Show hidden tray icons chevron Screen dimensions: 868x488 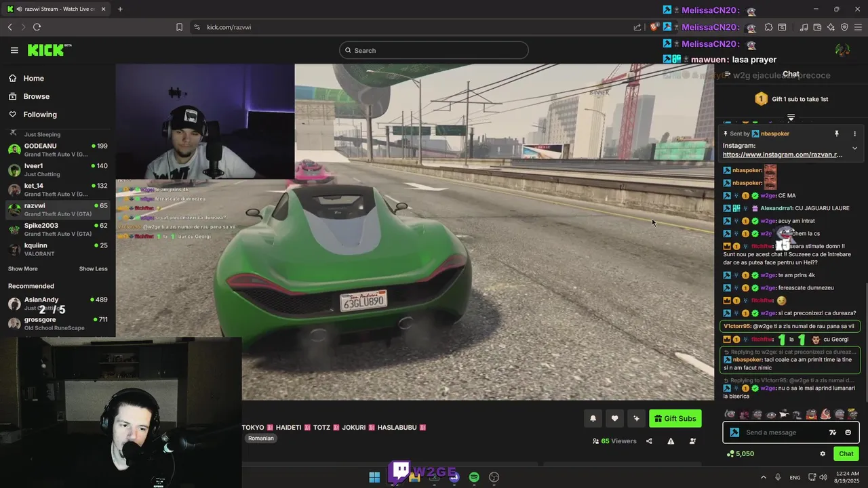tap(764, 477)
